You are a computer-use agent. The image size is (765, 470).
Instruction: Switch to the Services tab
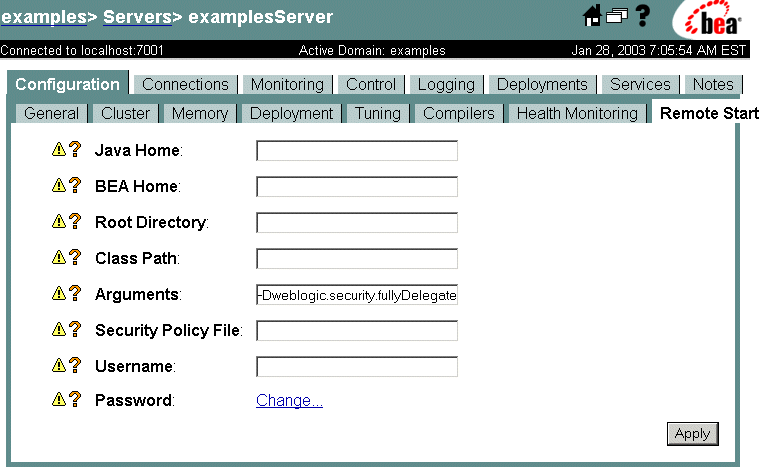[640, 84]
